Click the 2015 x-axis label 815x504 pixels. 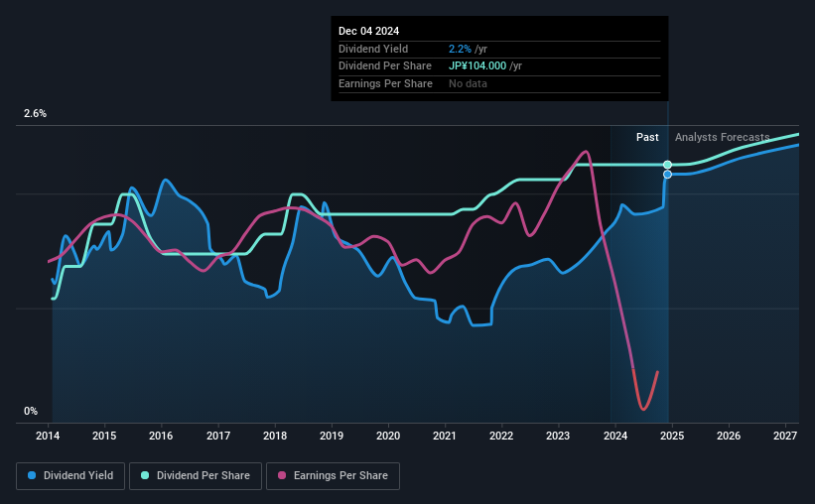pos(104,436)
